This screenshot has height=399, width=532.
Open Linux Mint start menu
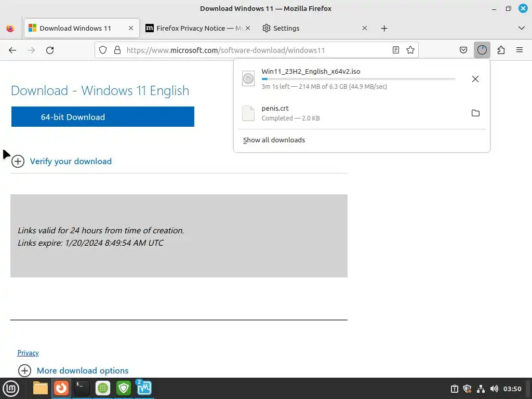pyautogui.click(x=11, y=388)
